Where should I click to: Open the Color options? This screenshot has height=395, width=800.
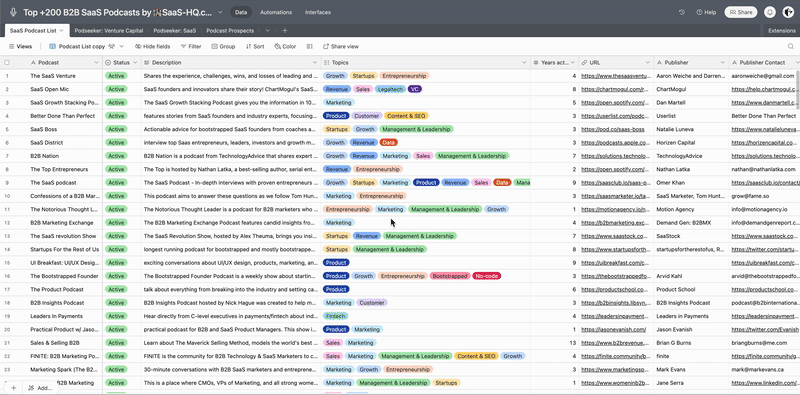(285, 46)
